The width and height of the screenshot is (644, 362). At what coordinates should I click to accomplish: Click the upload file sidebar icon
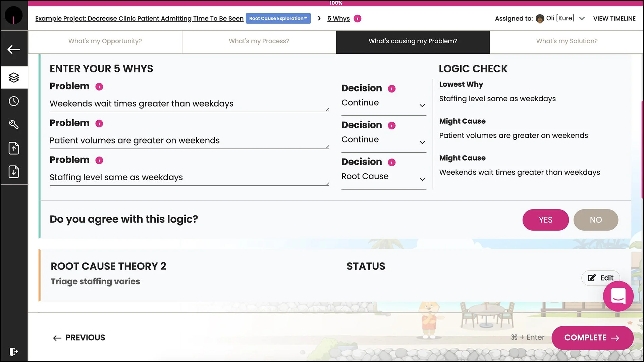click(14, 148)
